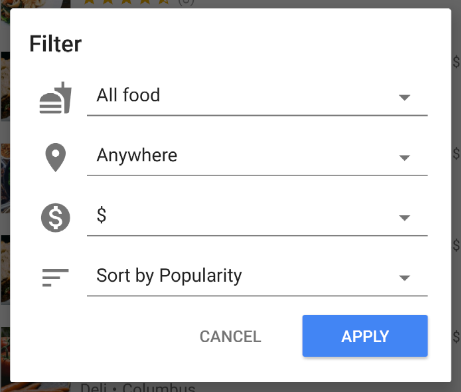Viewport: 461px width, 392px height.
Task: Cancel the filter dialog
Action: coord(230,336)
